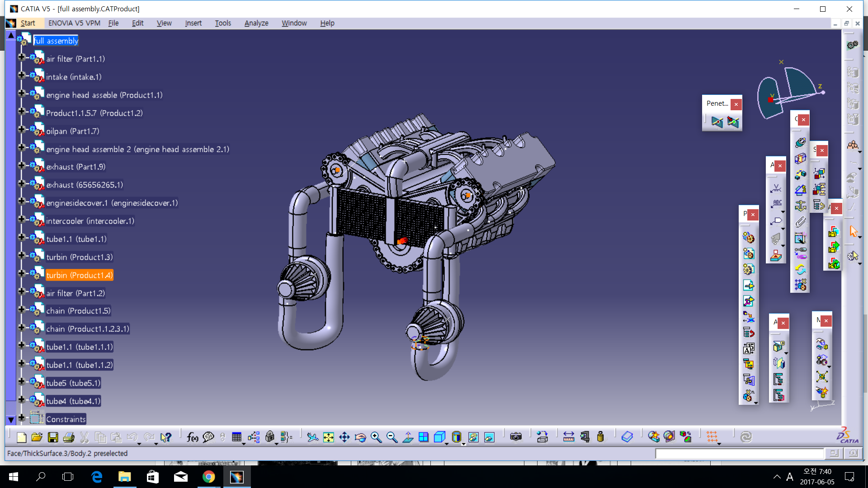This screenshot has width=868, height=488.
Task: Open the Analyze menu
Action: pyautogui.click(x=256, y=23)
